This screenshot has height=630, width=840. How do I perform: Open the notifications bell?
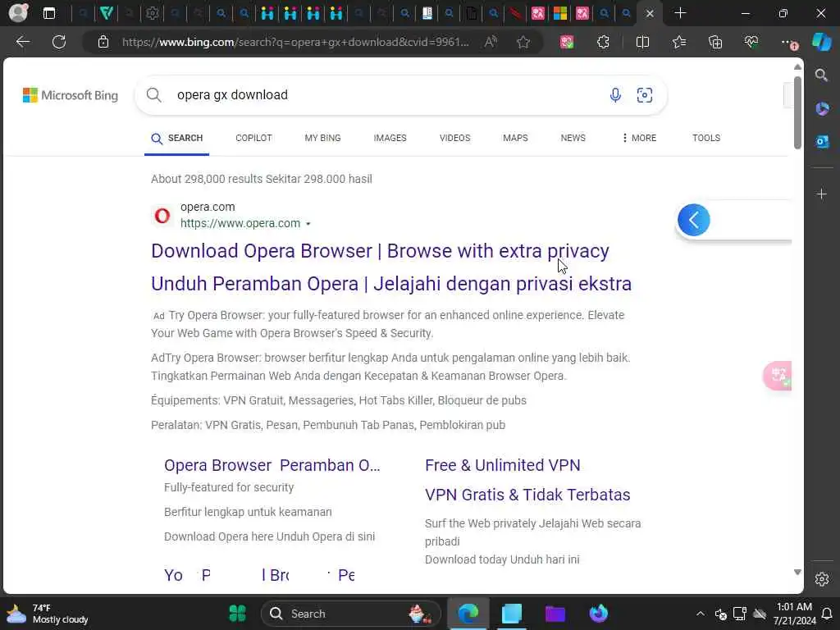827,614
